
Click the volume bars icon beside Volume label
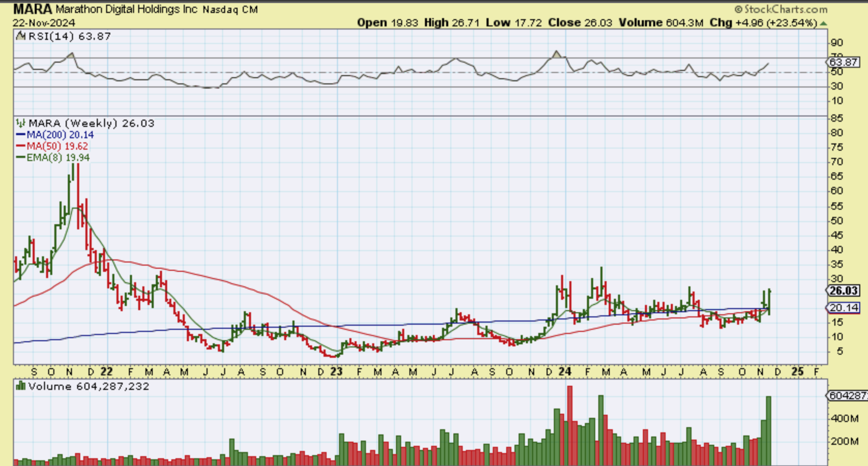point(21,386)
